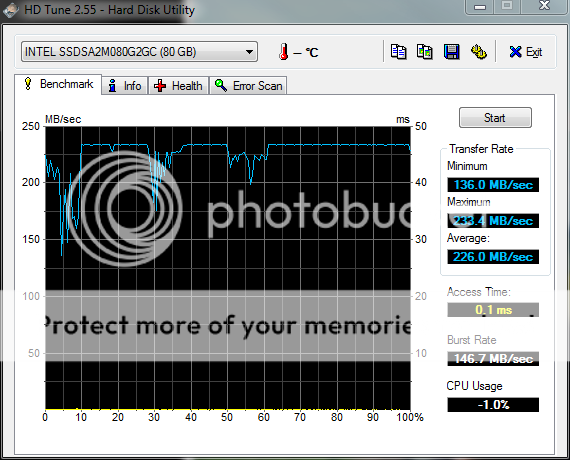The height and width of the screenshot is (460, 570).
Task: Close the HD Tune window
Action: (x=545, y=6)
